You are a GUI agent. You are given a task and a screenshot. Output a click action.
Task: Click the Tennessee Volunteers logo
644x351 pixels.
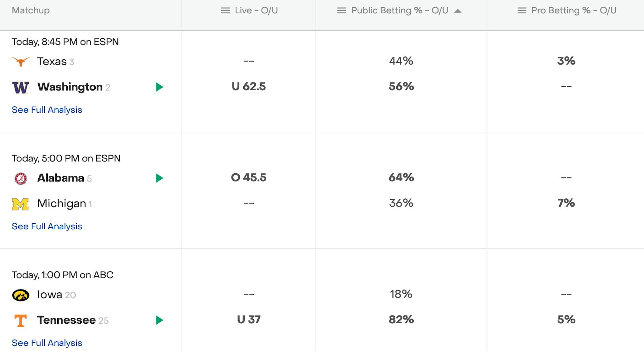click(x=21, y=321)
